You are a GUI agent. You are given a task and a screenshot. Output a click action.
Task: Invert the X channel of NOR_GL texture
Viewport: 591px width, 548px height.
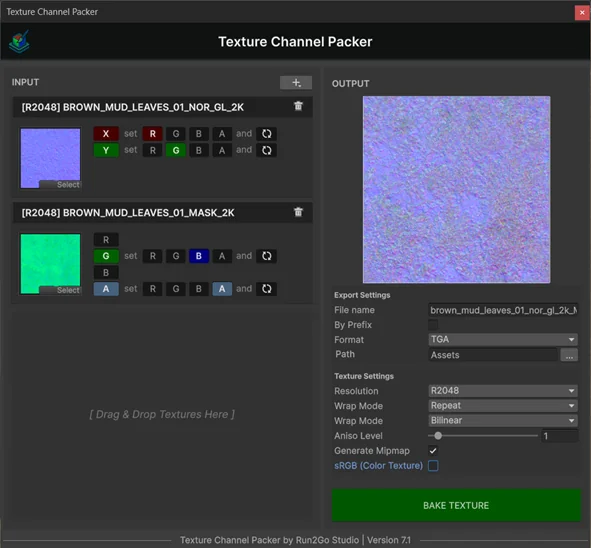266,133
